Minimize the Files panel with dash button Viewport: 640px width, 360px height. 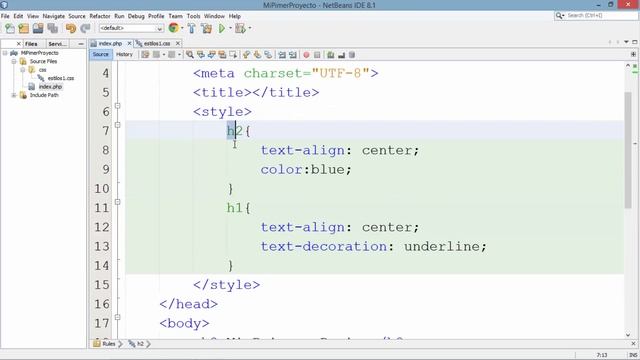[81, 44]
